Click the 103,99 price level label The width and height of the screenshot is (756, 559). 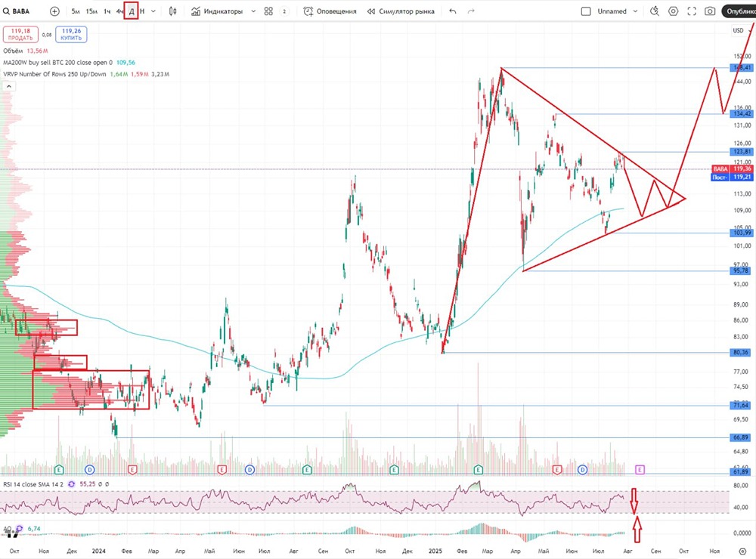742,233
